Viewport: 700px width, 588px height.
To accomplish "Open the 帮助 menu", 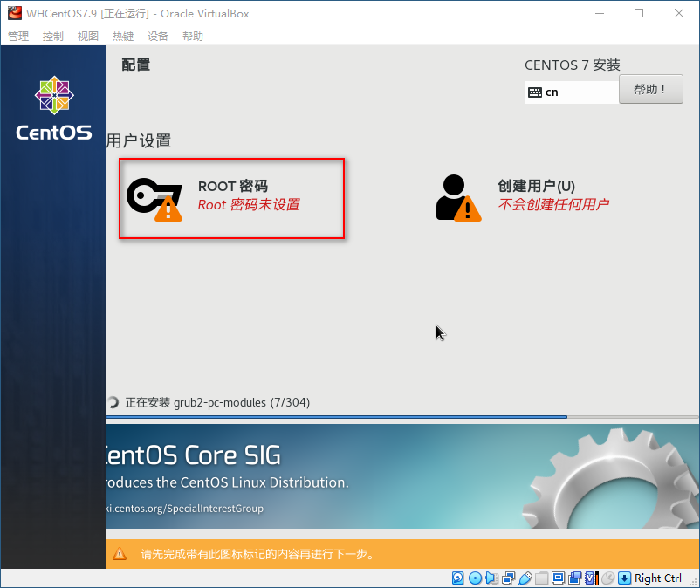I will tap(193, 36).
